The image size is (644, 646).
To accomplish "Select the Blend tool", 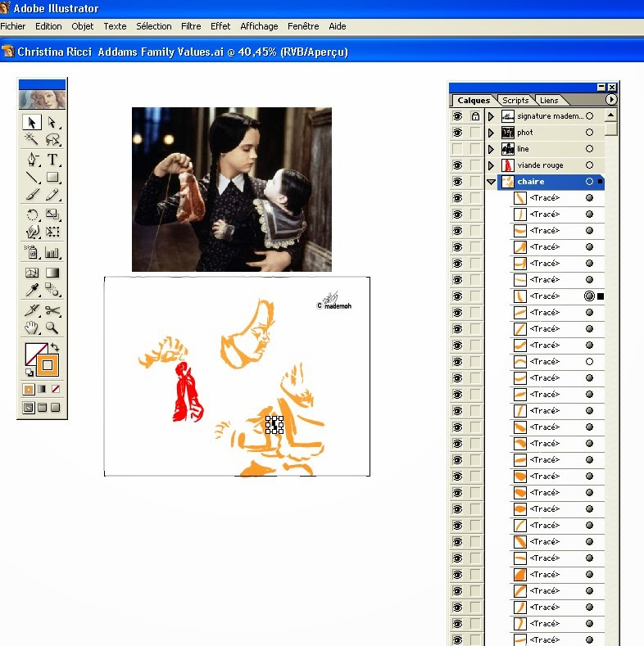I will 52,290.
